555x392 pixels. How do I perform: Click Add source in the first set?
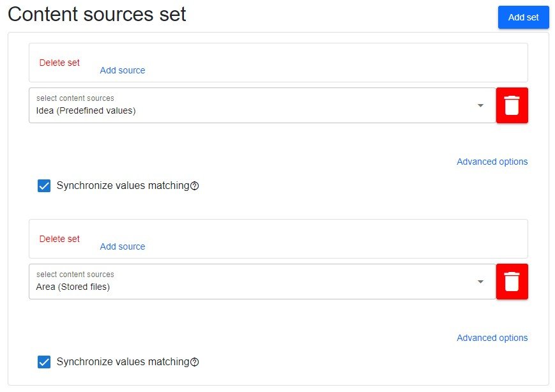[123, 70]
